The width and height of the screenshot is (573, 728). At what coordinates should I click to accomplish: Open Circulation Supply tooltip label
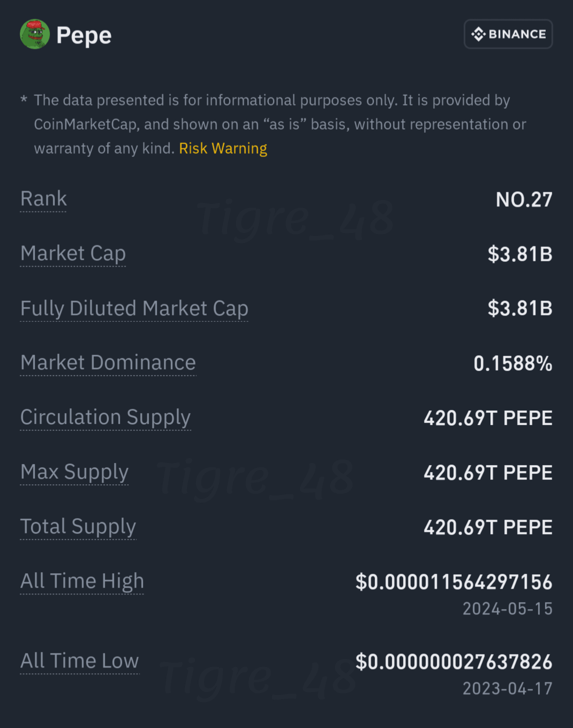click(x=105, y=418)
